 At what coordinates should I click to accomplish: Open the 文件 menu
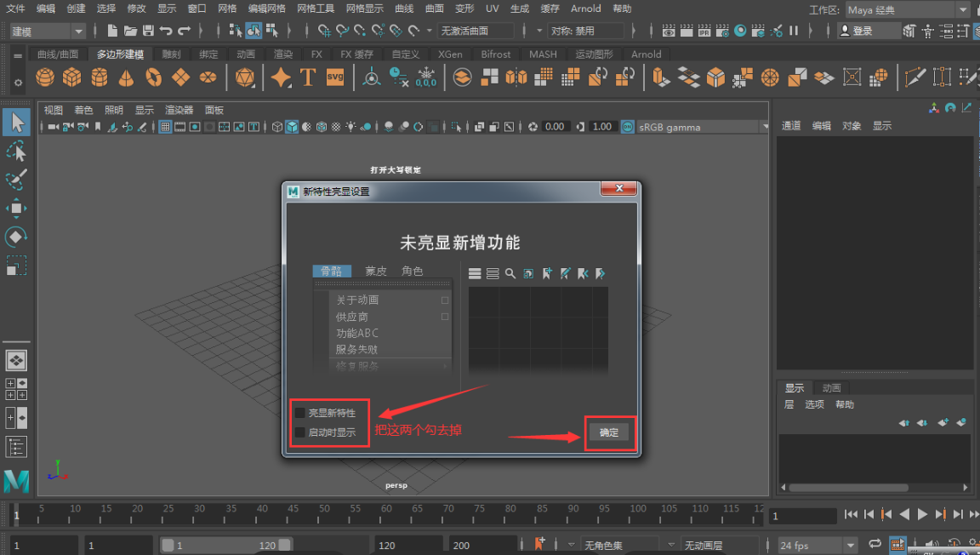[15, 9]
